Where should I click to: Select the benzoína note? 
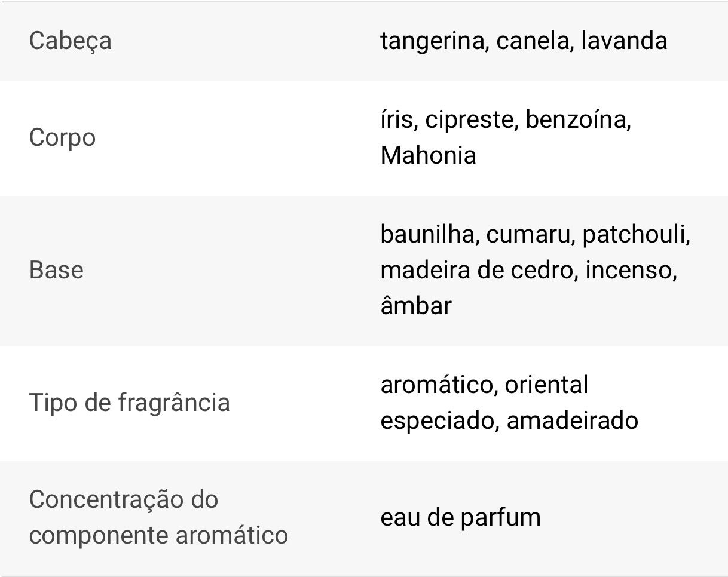576,119
